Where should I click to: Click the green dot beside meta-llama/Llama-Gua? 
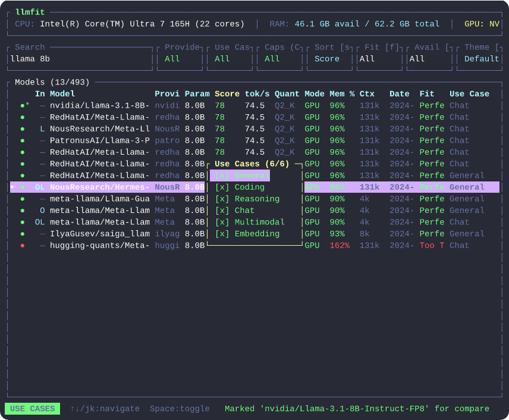click(x=23, y=199)
